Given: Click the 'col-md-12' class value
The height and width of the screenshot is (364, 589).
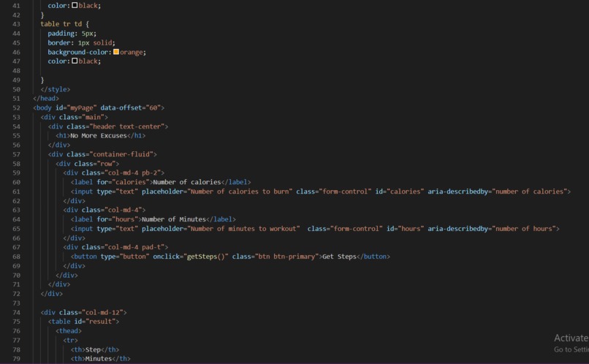Looking at the screenshot, I should (x=102, y=313).
